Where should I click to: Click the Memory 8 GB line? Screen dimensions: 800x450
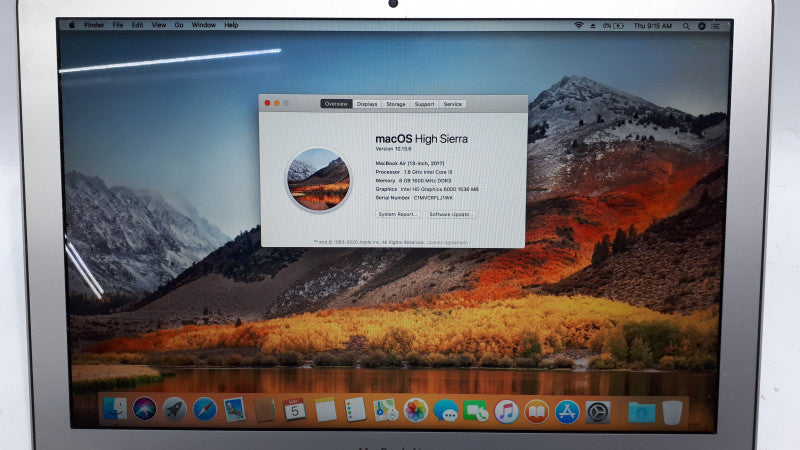(x=413, y=181)
